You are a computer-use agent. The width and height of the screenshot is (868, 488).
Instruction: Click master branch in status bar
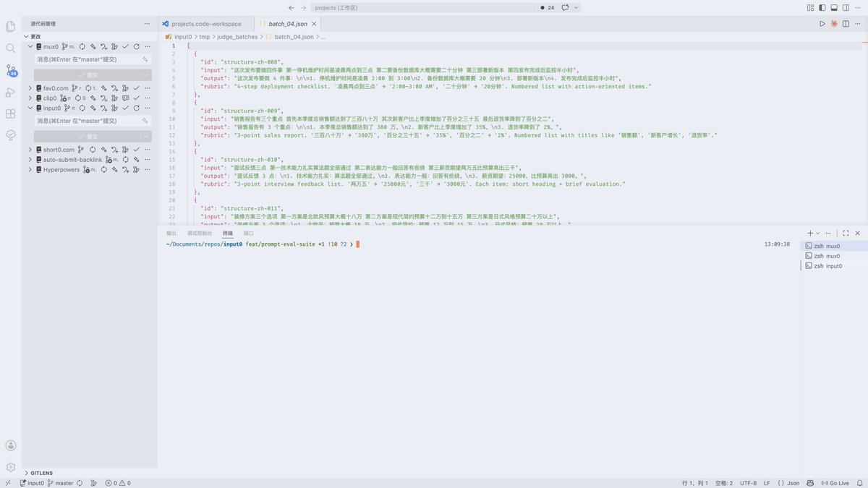61,483
